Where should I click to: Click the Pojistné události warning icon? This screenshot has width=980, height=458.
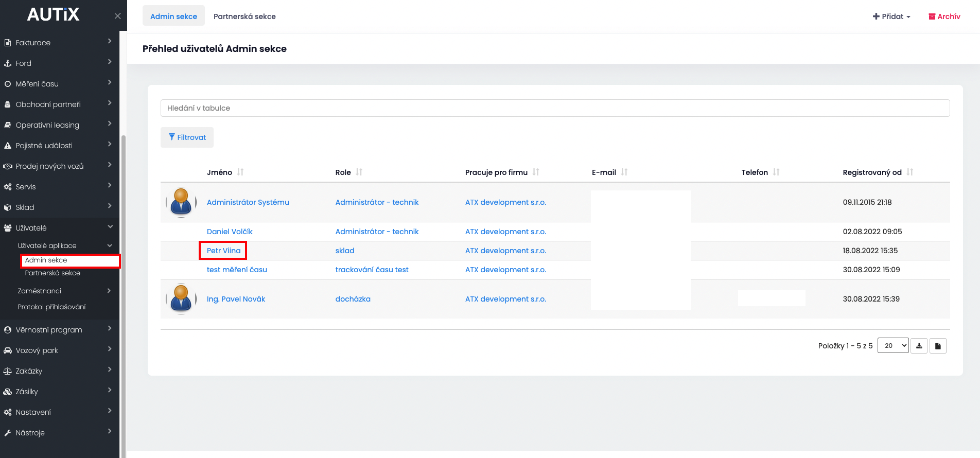point(8,146)
